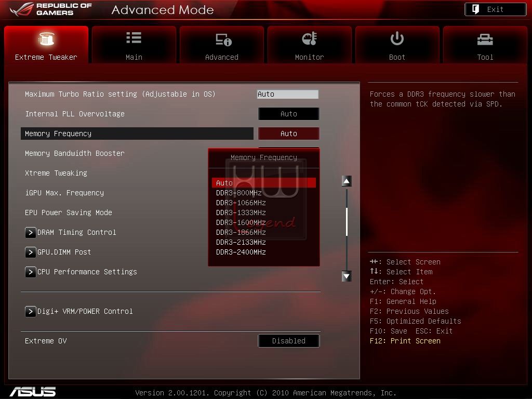Expand CPU Performance Settings submenu arrow
532x399 pixels.
point(30,272)
